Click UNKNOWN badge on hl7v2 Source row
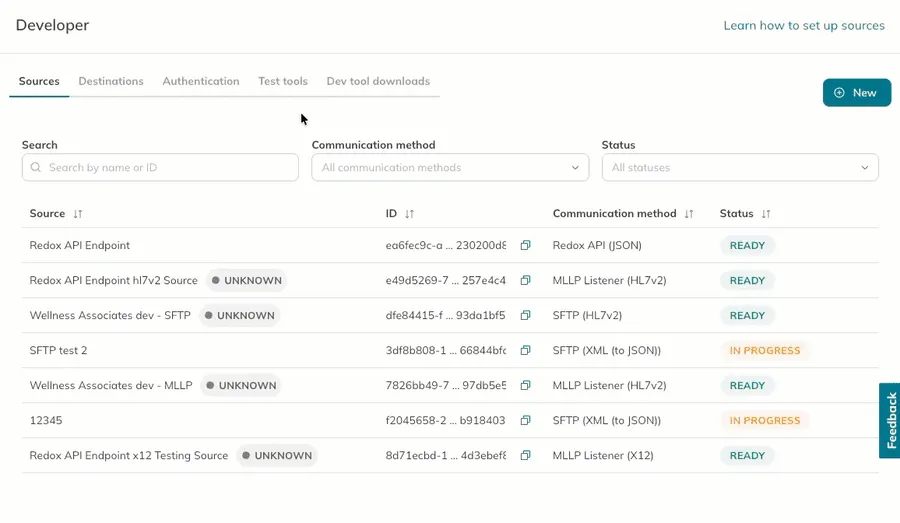 246,280
